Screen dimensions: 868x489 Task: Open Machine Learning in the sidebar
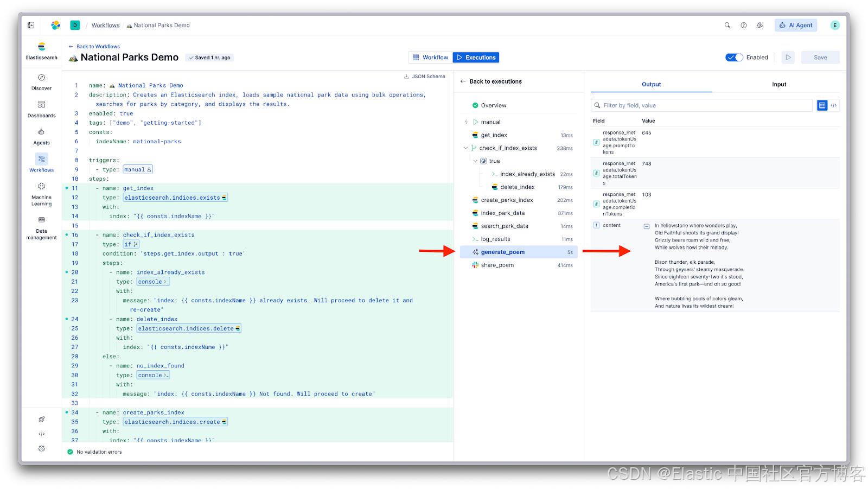pos(42,194)
